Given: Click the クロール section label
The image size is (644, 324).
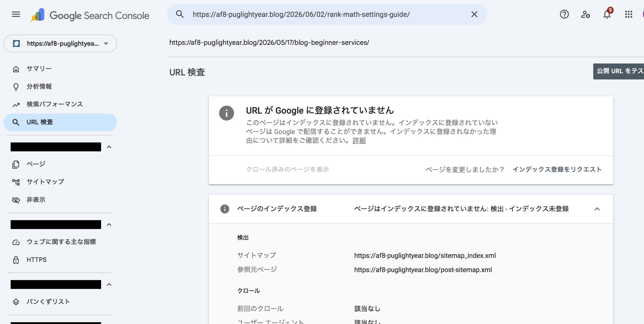Looking at the screenshot, I should pyautogui.click(x=249, y=291).
